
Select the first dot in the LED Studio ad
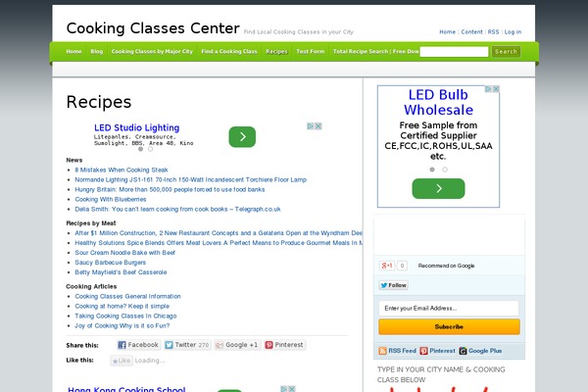tap(140, 149)
